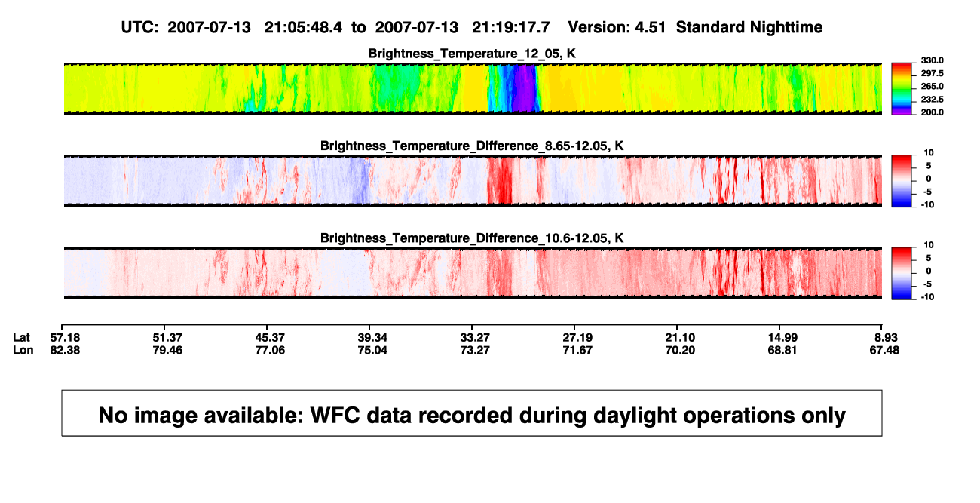
Task: Click the Lon axis label
Action: tap(23, 350)
